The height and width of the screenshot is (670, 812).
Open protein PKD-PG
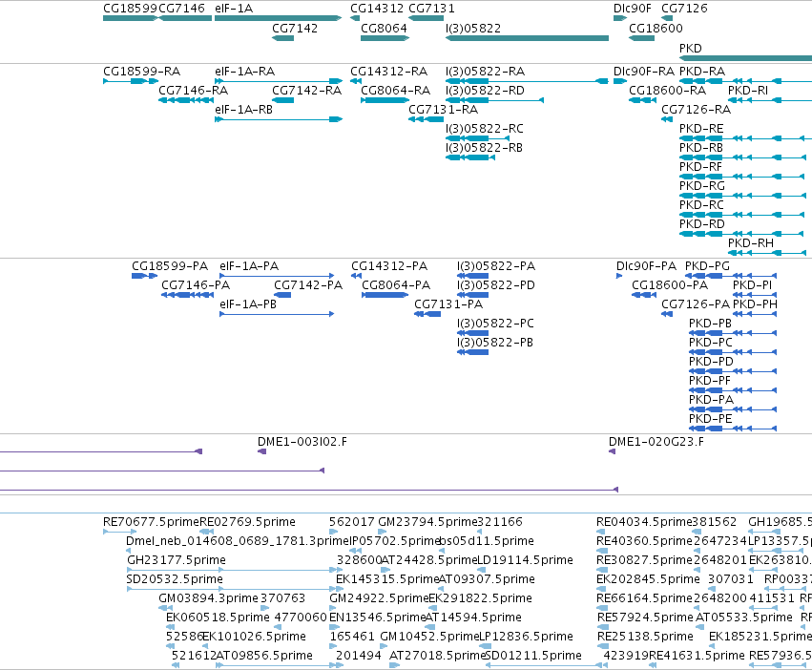point(707,266)
